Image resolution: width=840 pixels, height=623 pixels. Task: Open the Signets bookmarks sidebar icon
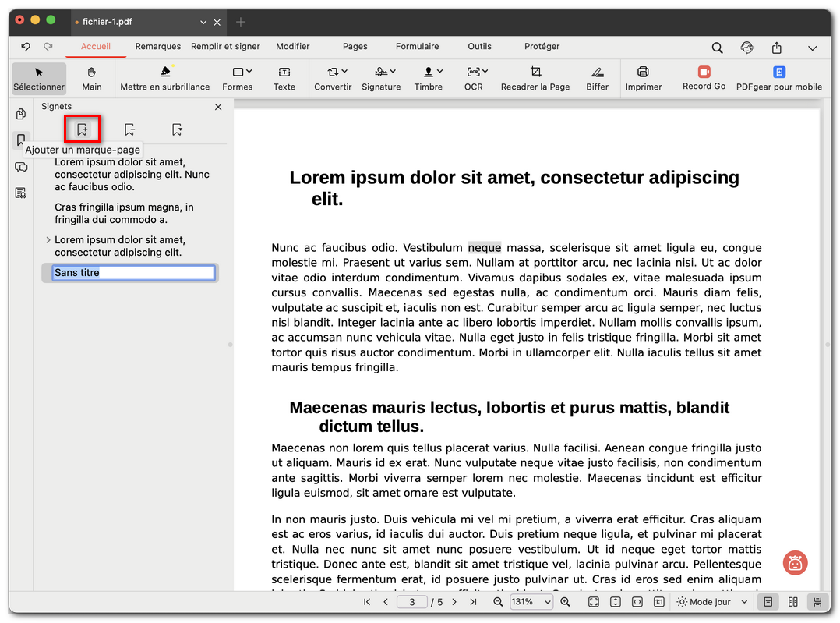(x=21, y=140)
